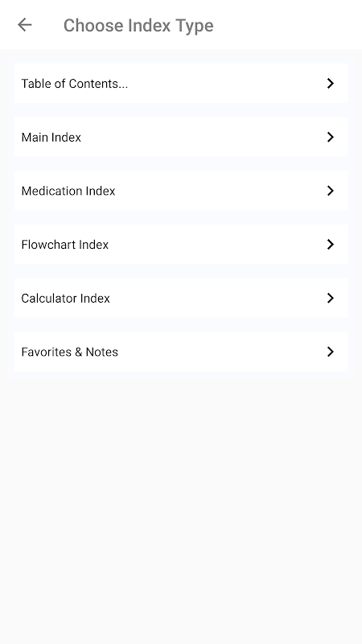This screenshot has height=644, width=362.
Task: Click the Choose Index Type header title
Action: click(x=138, y=26)
